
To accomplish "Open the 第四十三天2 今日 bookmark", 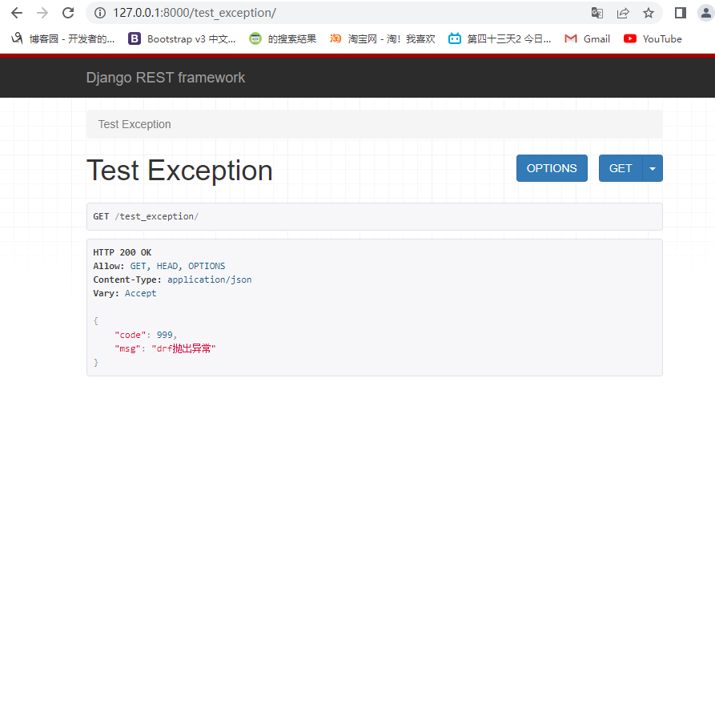I will [500, 38].
